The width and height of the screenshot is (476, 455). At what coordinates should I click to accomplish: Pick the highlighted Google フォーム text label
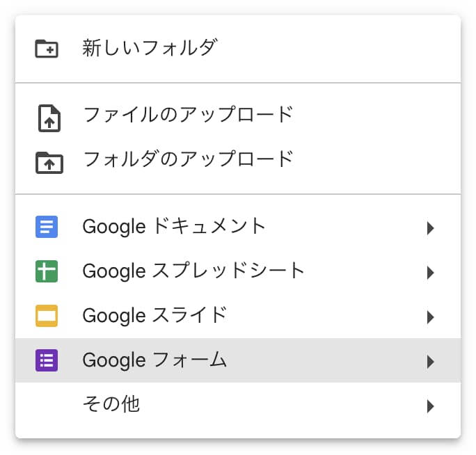pos(154,360)
